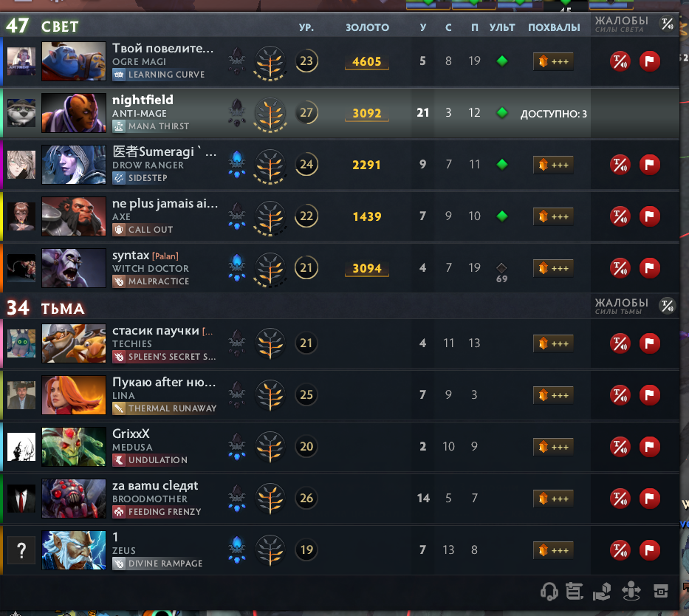Viewport: 689px width, 616px height.
Task: Click Drow Ranger player's profile avatar
Action: pyautogui.click(x=21, y=164)
